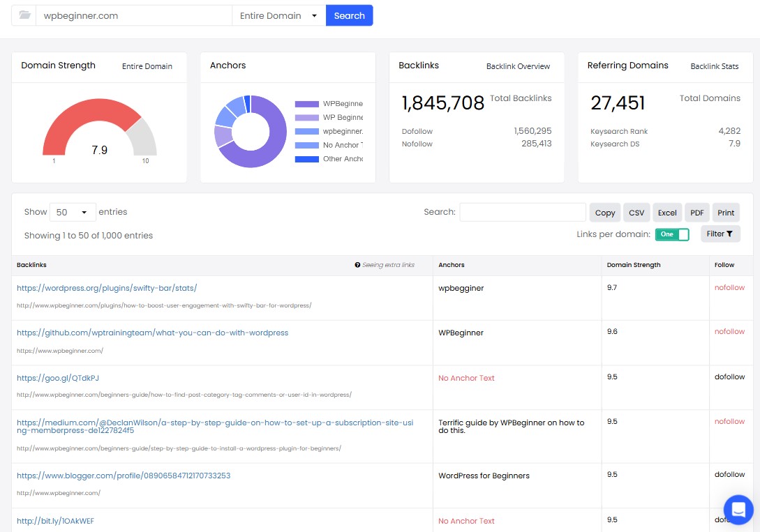Viewport: 760px width, 532px height.
Task: Open the chat bubble widget
Action: pos(738,509)
